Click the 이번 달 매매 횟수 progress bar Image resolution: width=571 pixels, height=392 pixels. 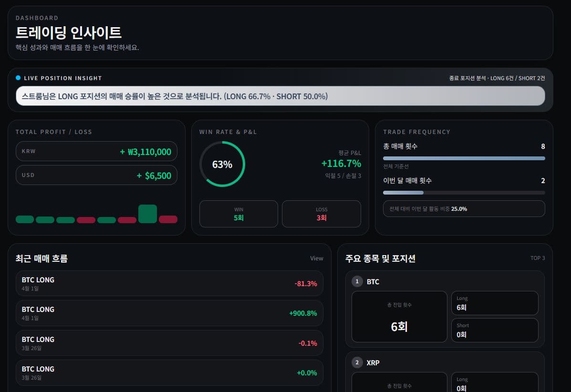pos(464,192)
